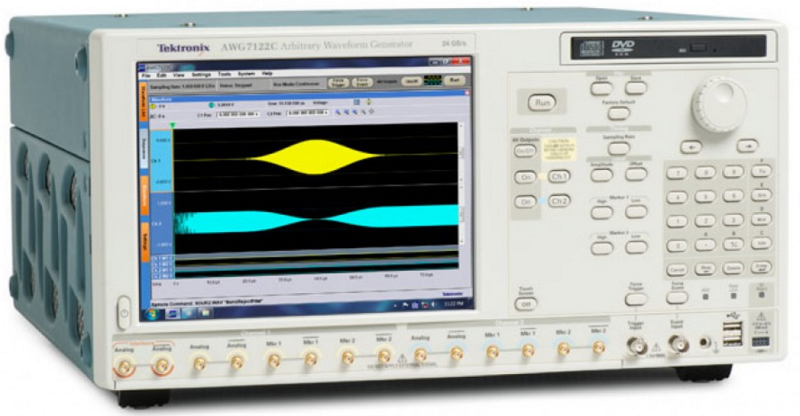
Task: Click the first zoom magnifier icon next to the C2 Pos field
Action: 338,112
